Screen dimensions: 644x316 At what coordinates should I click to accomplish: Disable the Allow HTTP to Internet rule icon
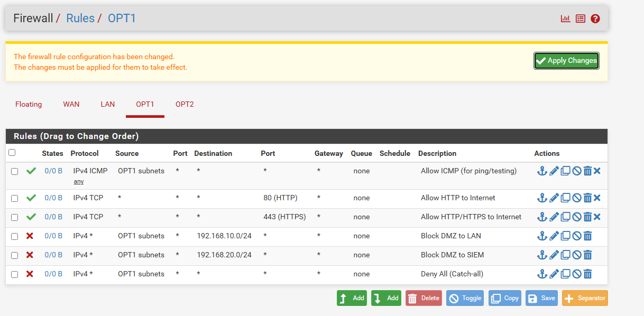click(x=577, y=198)
